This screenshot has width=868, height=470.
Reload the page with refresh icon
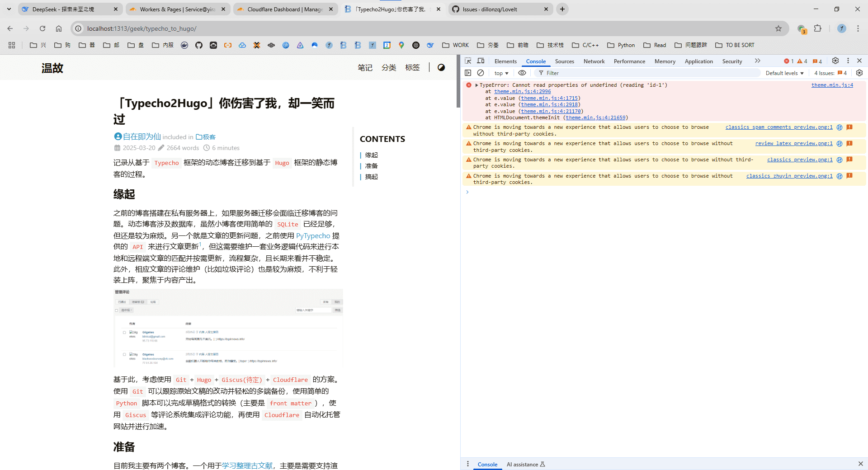coord(42,28)
